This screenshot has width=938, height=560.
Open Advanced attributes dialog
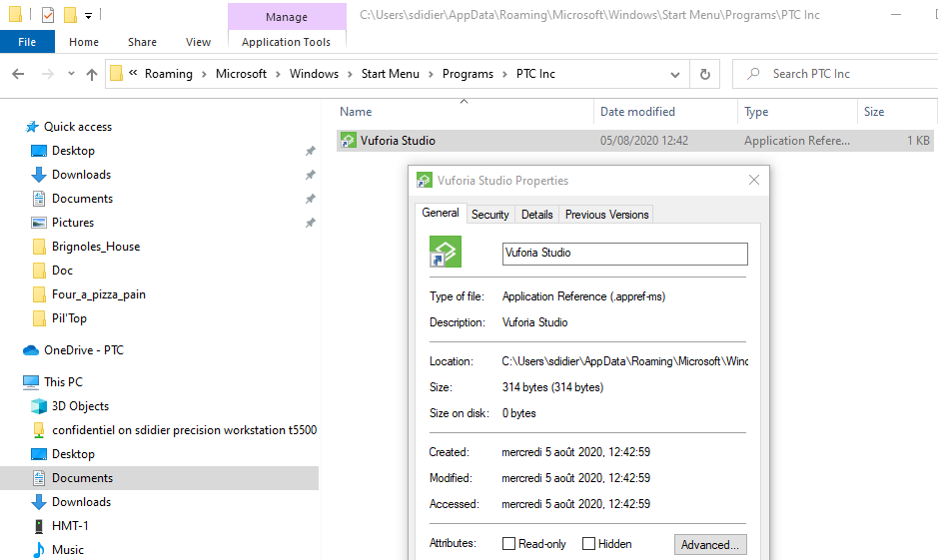(710, 544)
